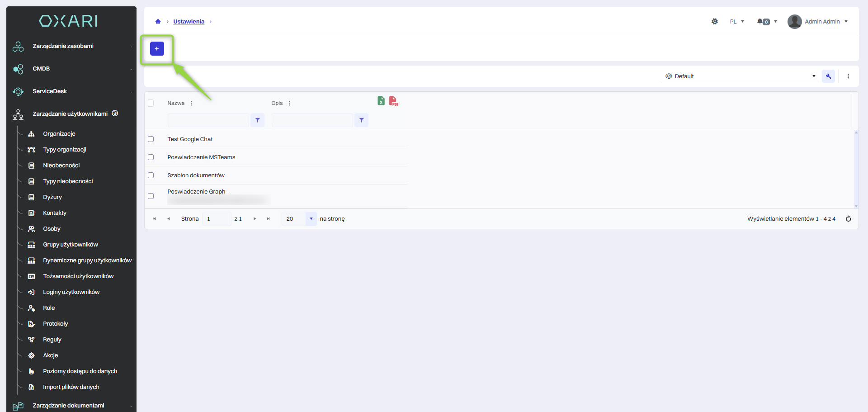The height and width of the screenshot is (412, 868).
Task: Refresh the table with reload icon
Action: (x=848, y=219)
